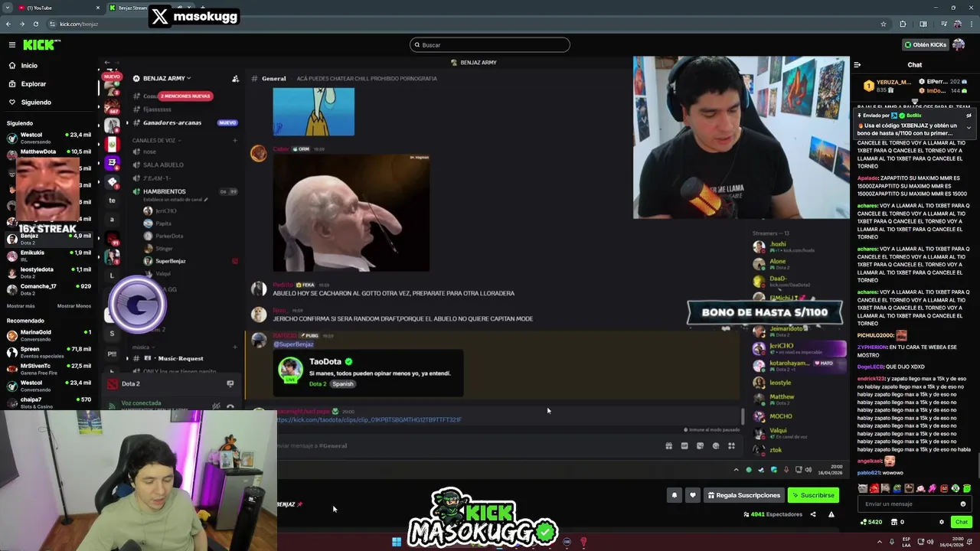Click Mostrar Menos
980x551 pixels.
[x=74, y=306]
